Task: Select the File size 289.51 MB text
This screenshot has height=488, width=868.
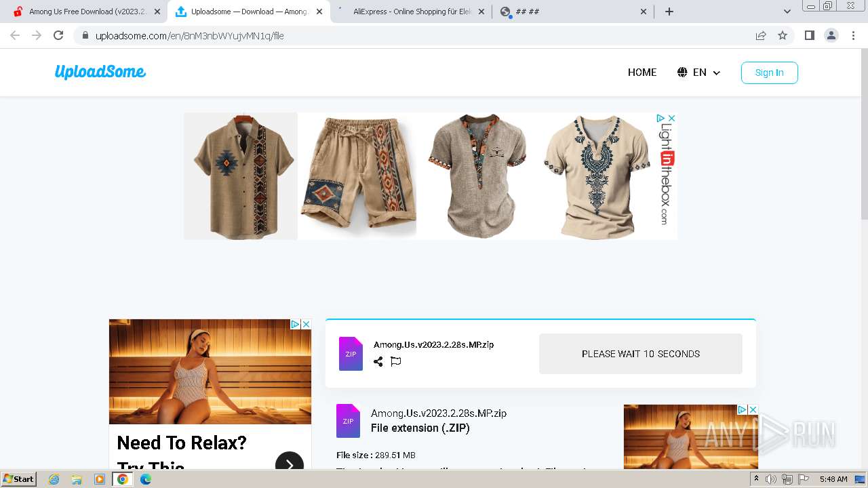Action: 376,455
